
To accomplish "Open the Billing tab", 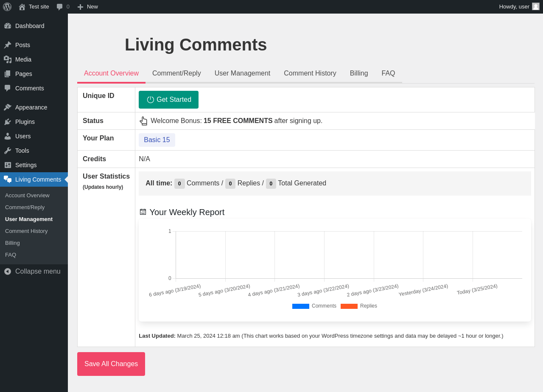I will [359, 73].
